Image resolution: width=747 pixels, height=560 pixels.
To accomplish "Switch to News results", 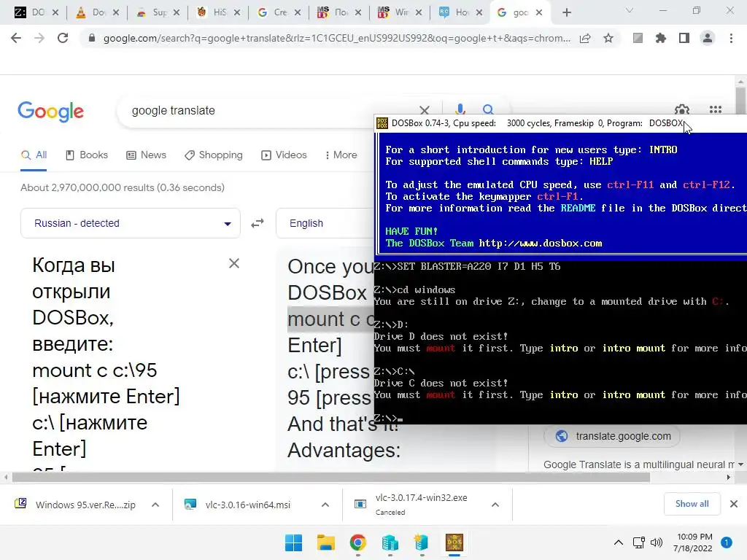I will (x=146, y=155).
